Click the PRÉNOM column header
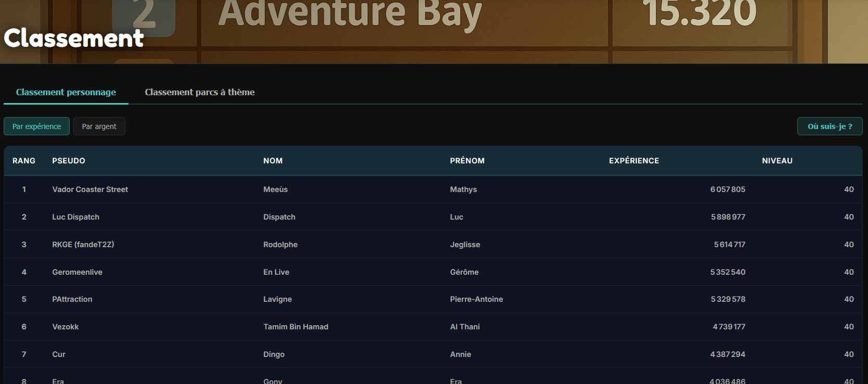This screenshot has width=868, height=384. click(467, 161)
